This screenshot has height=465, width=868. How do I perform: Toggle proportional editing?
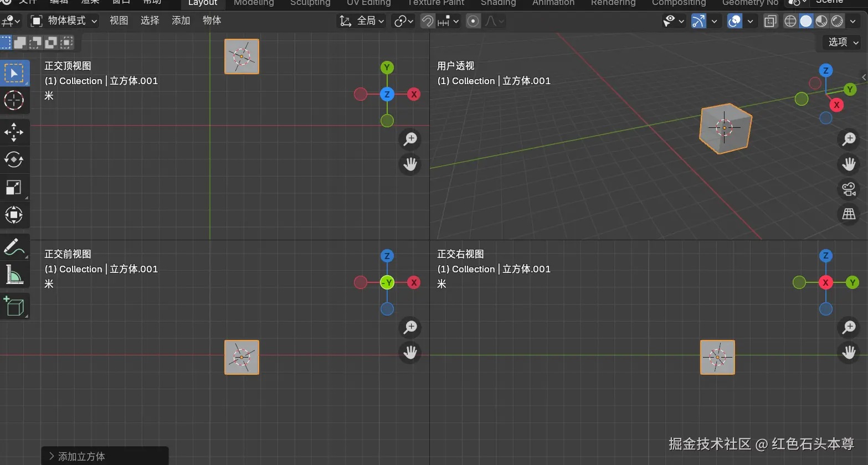click(473, 21)
